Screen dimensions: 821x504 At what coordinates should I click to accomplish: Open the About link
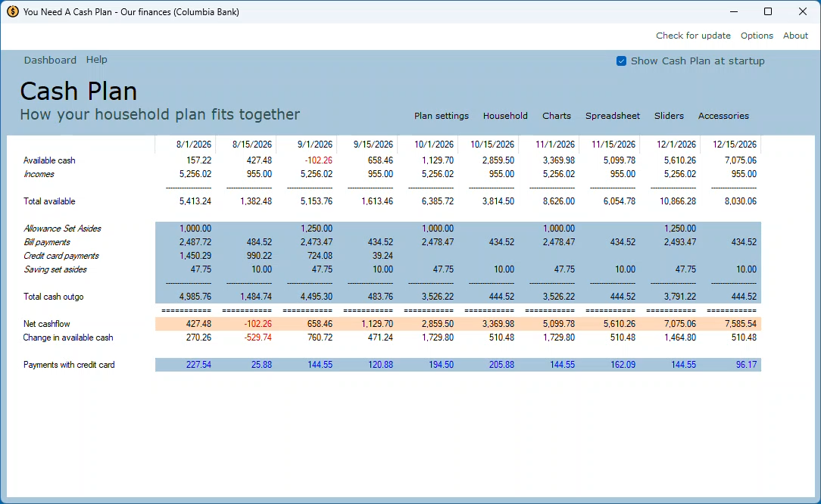(x=795, y=36)
